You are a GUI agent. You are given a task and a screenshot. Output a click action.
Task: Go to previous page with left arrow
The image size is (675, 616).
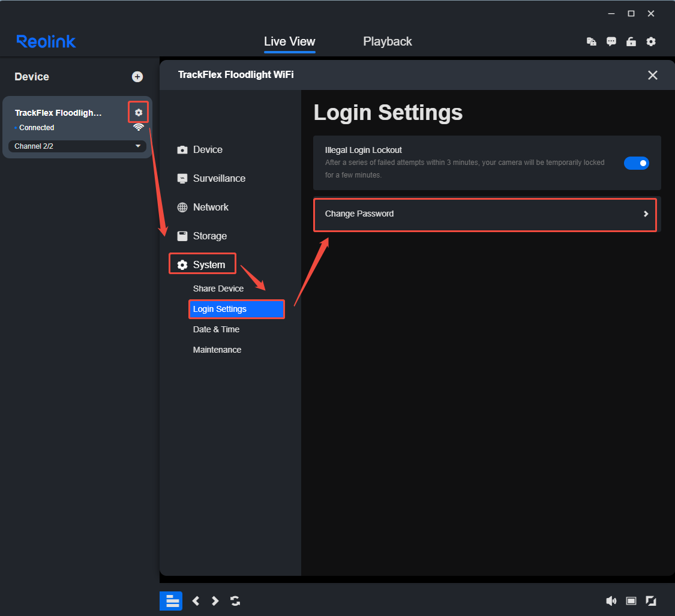tap(196, 601)
